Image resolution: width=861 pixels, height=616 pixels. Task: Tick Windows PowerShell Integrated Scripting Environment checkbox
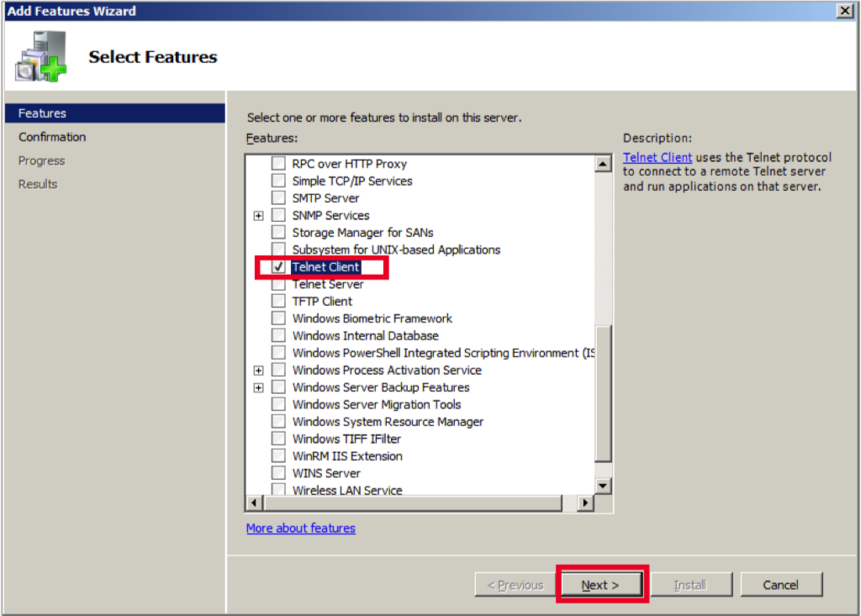click(x=278, y=352)
